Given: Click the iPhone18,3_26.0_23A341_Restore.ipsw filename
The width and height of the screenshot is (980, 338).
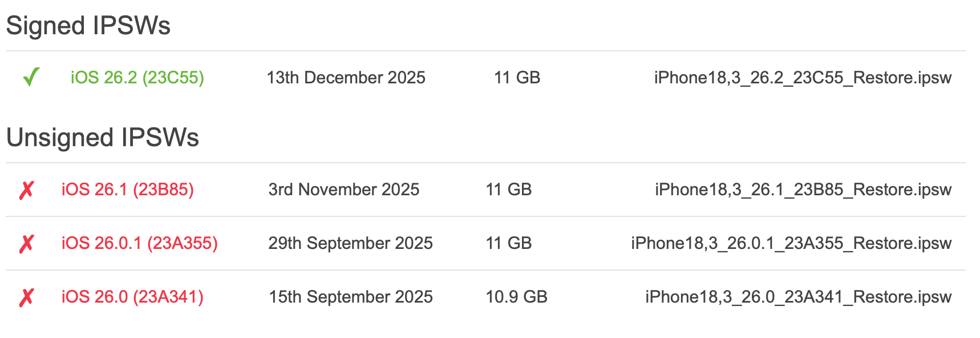Looking at the screenshot, I should click(798, 297).
